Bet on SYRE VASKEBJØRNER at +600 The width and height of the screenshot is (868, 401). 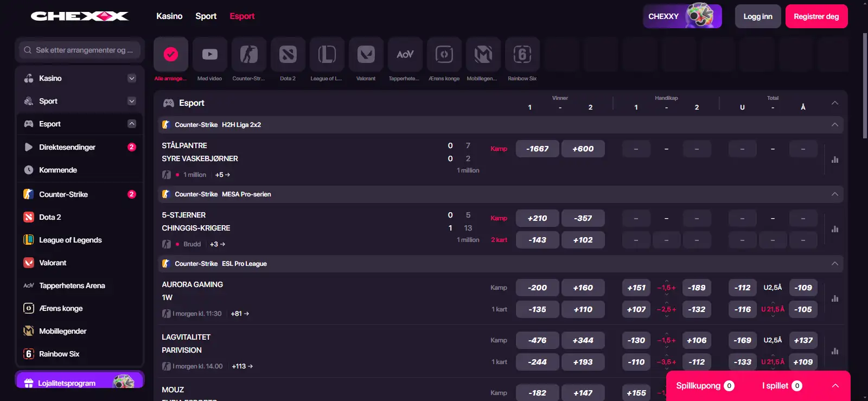(583, 149)
